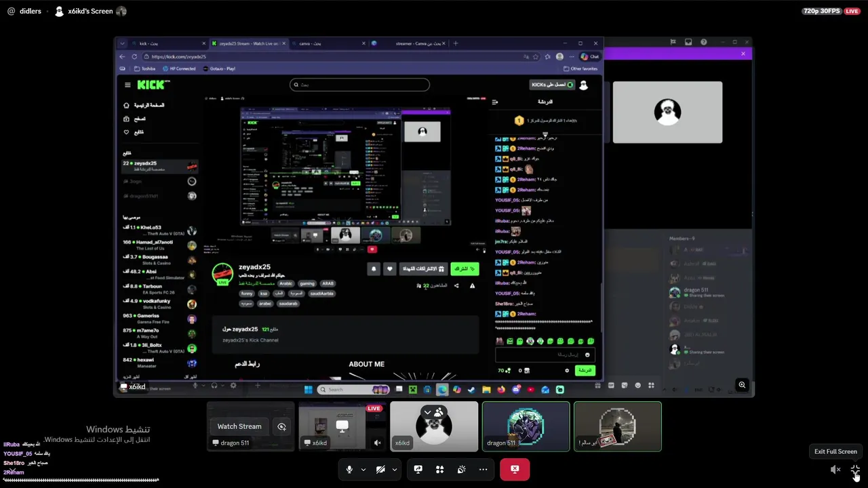Select the dragon 511 avatar tile

pyautogui.click(x=526, y=426)
